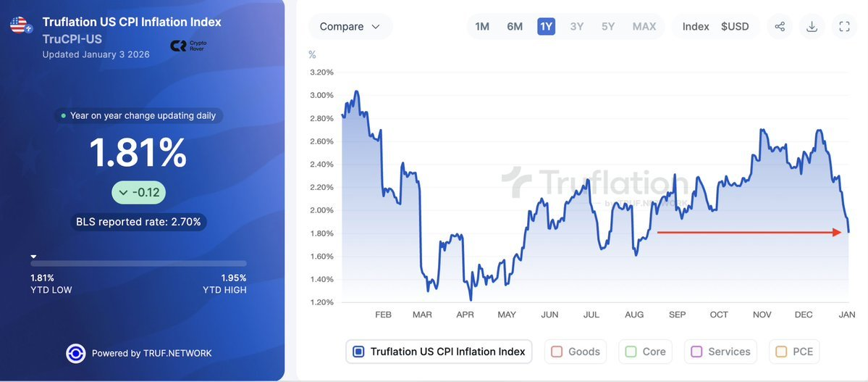Click the share icon
The width and height of the screenshot is (868, 382).
point(780,27)
